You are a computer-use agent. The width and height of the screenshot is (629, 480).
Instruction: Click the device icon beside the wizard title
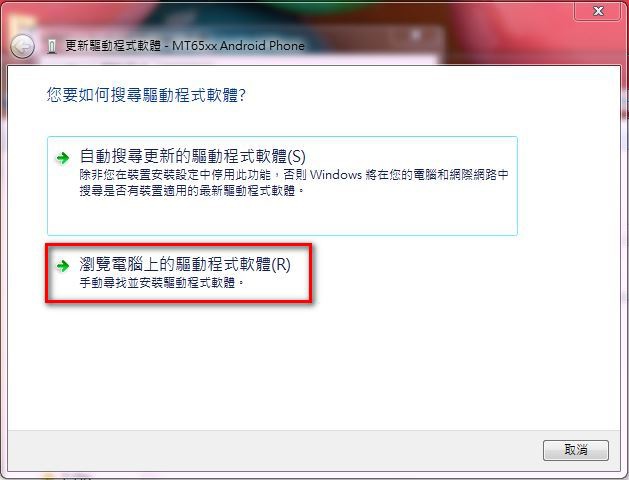[51, 47]
